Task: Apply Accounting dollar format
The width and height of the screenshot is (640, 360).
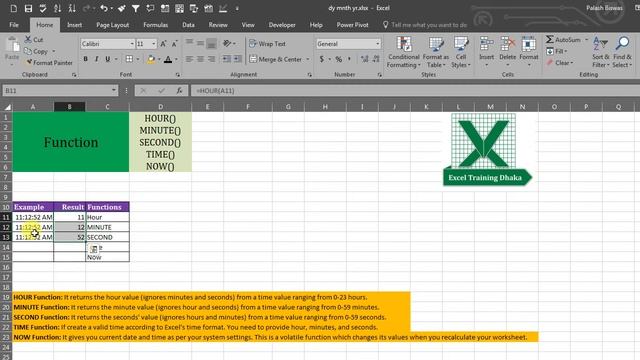Action: click(x=322, y=59)
